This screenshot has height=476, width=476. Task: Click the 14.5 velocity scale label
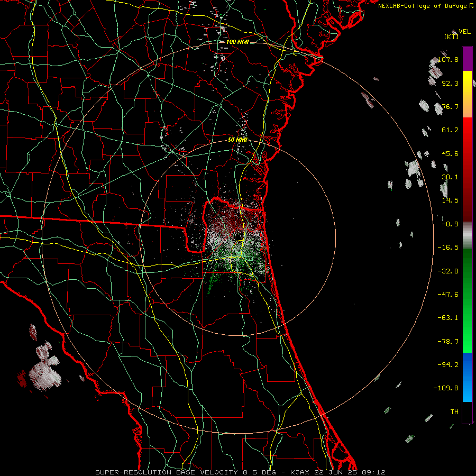coord(450,200)
